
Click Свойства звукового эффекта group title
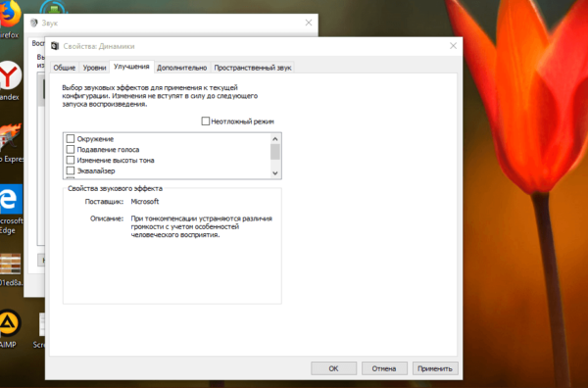(115, 188)
